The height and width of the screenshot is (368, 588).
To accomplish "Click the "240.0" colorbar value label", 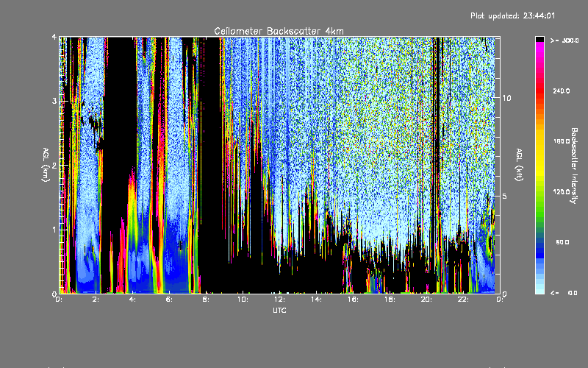I will [562, 91].
